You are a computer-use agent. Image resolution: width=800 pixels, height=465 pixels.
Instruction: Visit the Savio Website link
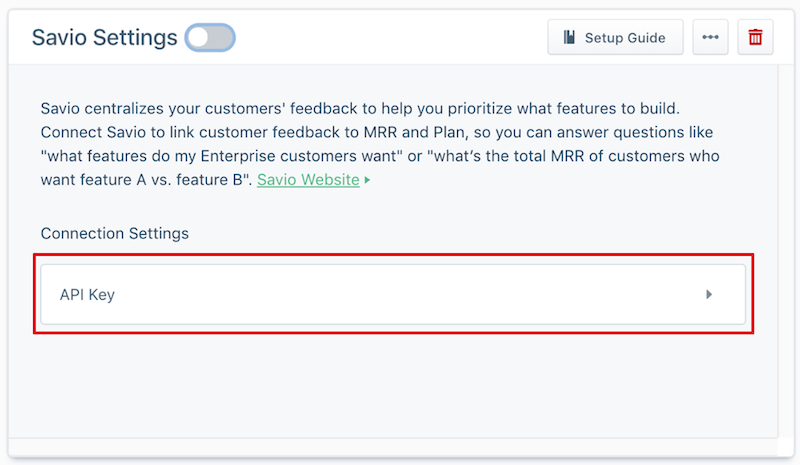(308, 180)
